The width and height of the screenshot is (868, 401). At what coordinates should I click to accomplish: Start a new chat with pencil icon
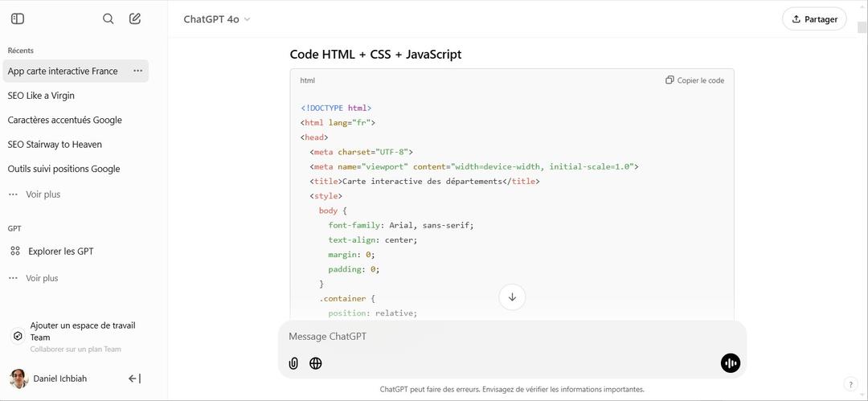(x=135, y=18)
